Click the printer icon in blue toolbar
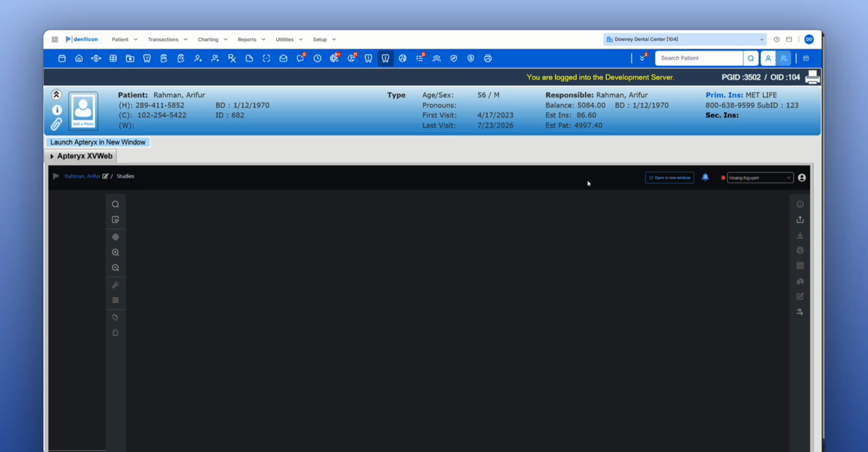 click(x=488, y=58)
